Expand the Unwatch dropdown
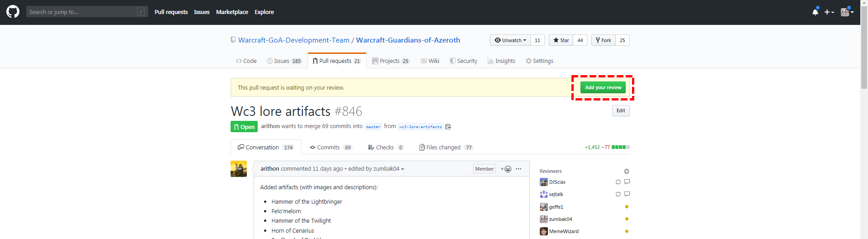 point(510,40)
